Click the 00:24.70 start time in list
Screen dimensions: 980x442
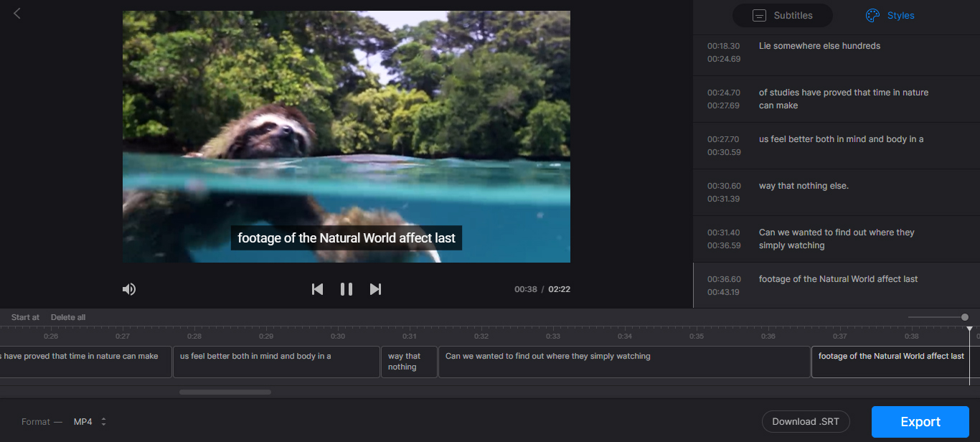click(723, 93)
